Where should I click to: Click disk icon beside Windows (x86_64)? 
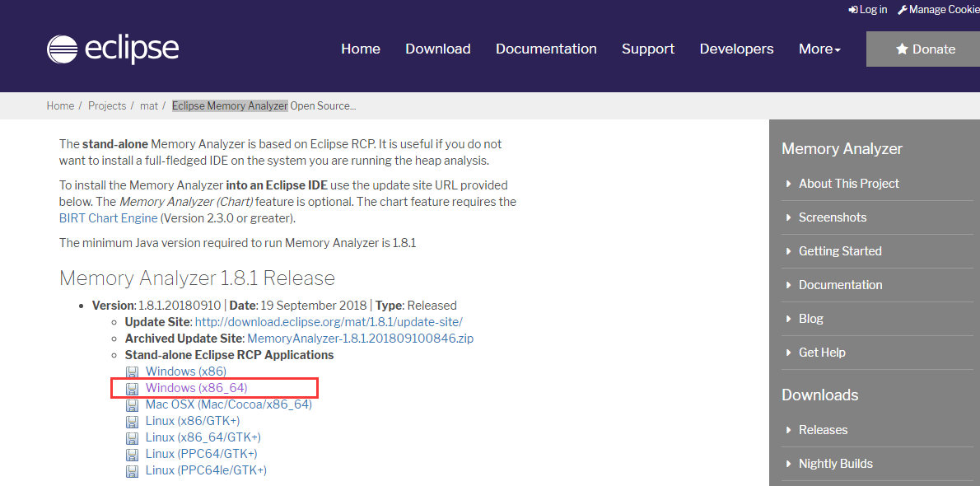[x=132, y=389]
